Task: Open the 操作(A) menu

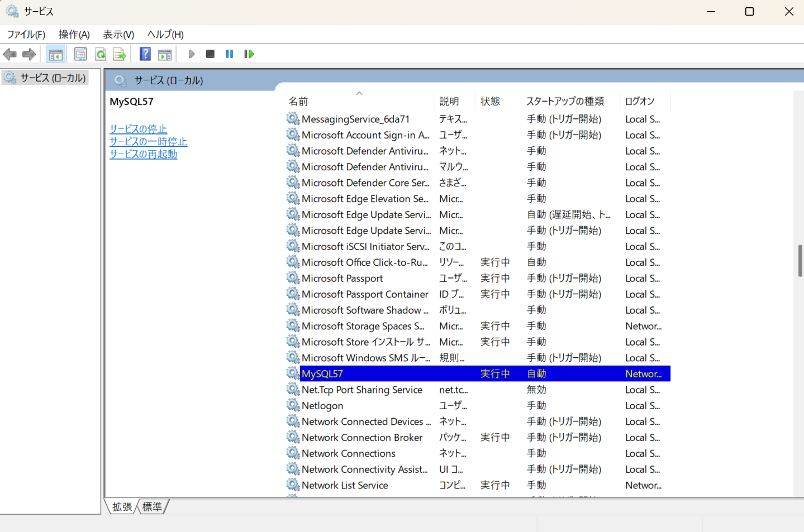Action: (x=74, y=35)
